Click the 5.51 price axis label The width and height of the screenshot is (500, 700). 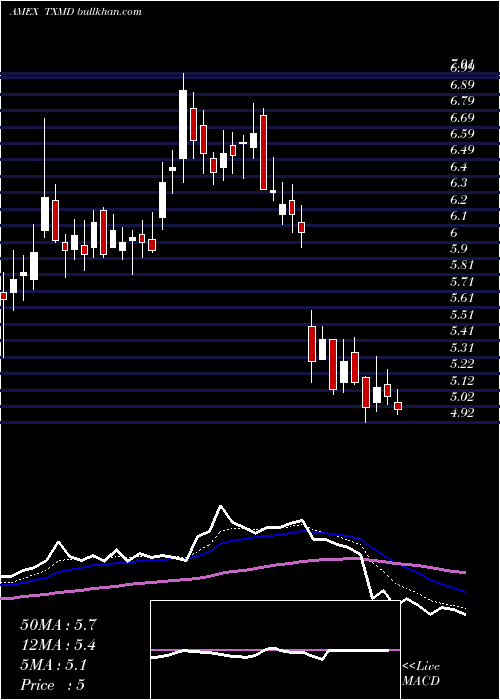tap(462, 314)
